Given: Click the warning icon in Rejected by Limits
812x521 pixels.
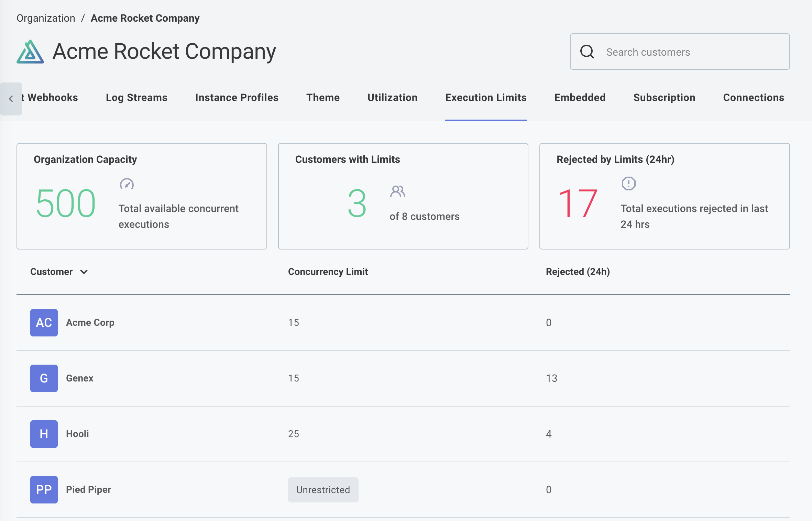Looking at the screenshot, I should tap(628, 184).
